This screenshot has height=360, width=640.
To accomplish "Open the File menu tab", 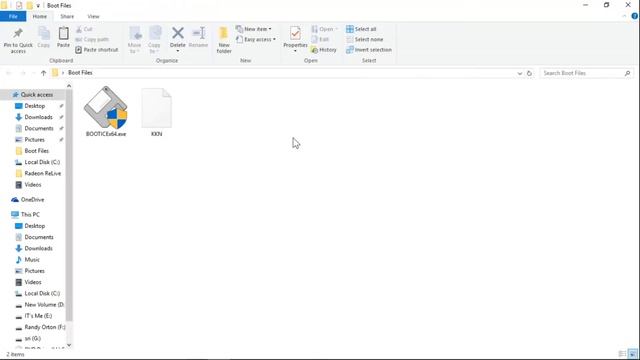I will pos(13,16).
